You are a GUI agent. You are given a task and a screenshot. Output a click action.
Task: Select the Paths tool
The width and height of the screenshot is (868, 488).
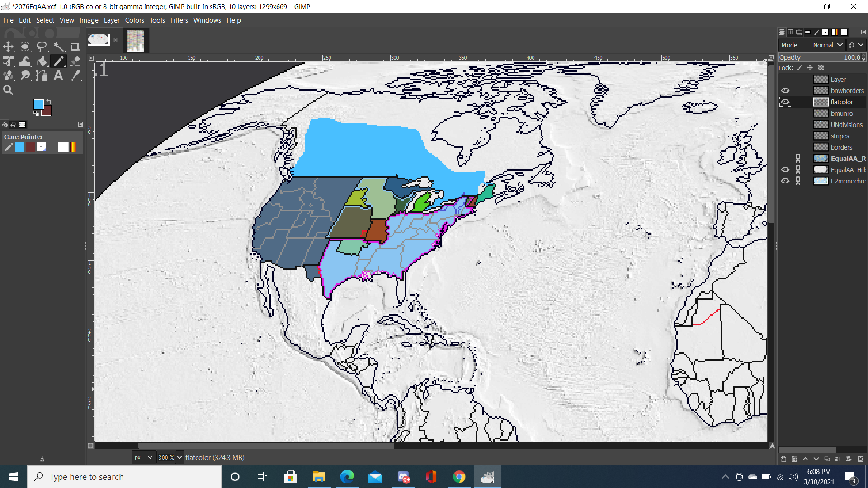42,76
